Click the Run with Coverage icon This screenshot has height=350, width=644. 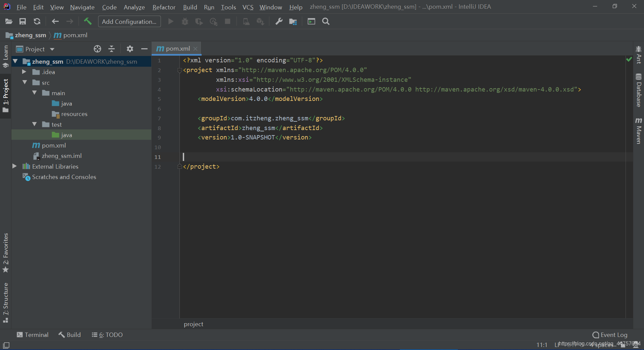[x=199, y=21]
